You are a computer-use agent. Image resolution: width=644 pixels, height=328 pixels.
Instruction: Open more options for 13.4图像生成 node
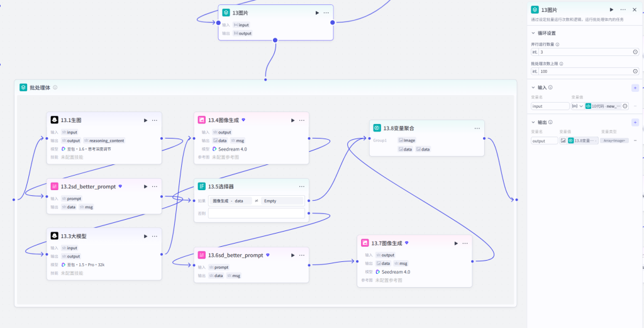[x=302, y=120]
